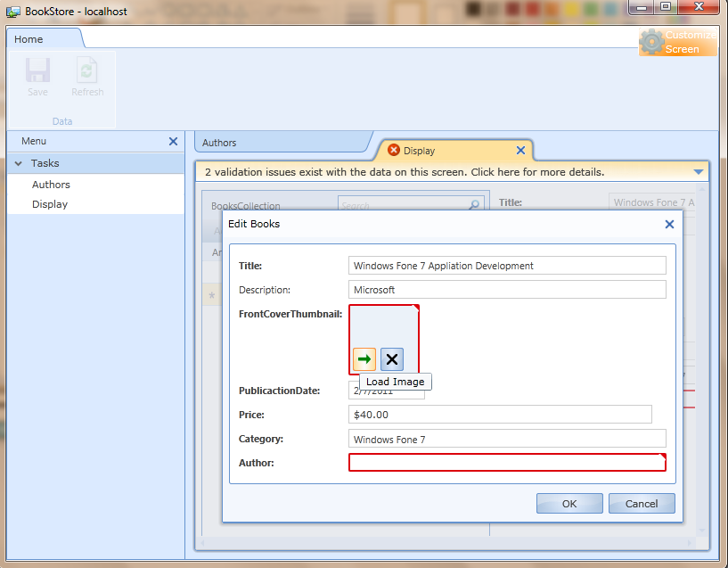Collapse the Tasks group
Screen dimensions: 728x568
tap(19, 163)
